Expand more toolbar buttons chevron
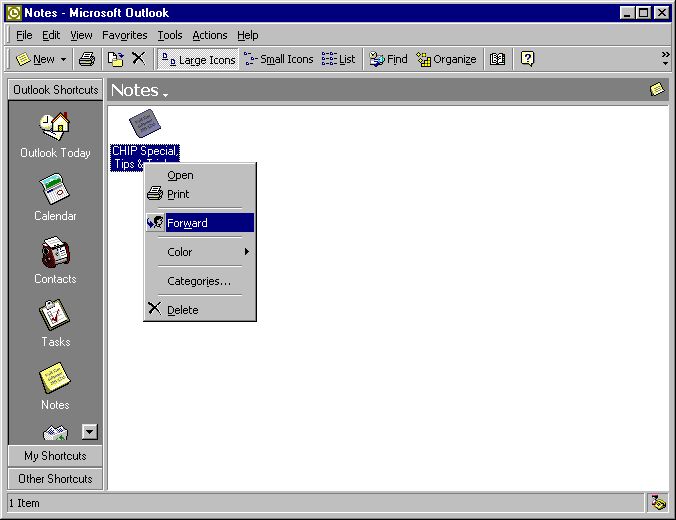This screenshot has width=676, height=520. pyautogui.click(x=666, y=59)
